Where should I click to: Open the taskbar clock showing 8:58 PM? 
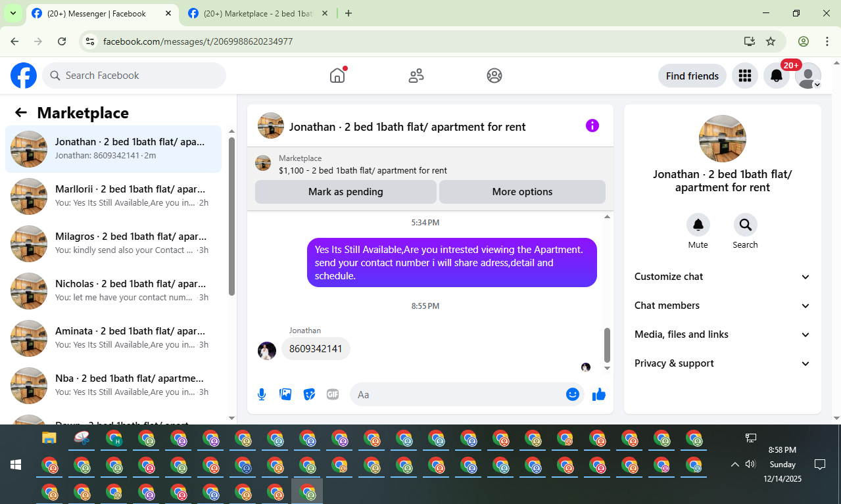pos(782,465)
